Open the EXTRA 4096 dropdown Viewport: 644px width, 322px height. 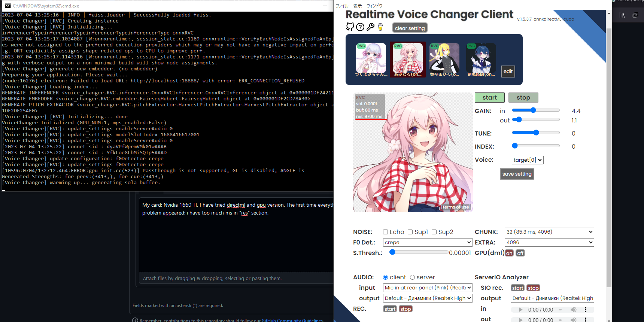coord(549,242)
